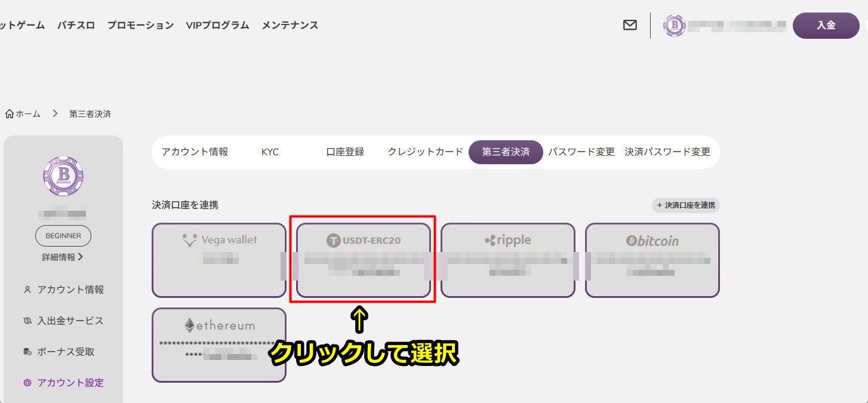Click the 入金 deposit button
Screen dimensions: 868x403
pyautogui.click(x=826, y=25)
